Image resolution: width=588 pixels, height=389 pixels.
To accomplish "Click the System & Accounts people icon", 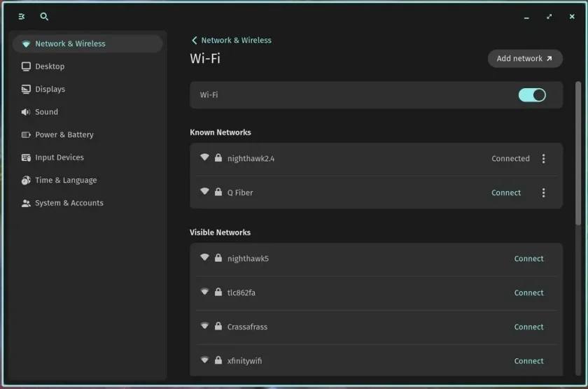I will 26,203.
